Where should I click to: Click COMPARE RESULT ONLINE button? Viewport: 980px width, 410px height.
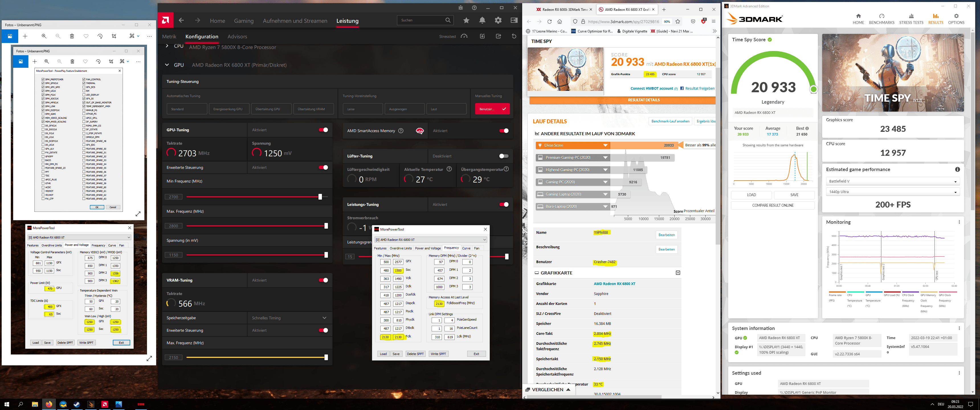(x=773, y=205)
